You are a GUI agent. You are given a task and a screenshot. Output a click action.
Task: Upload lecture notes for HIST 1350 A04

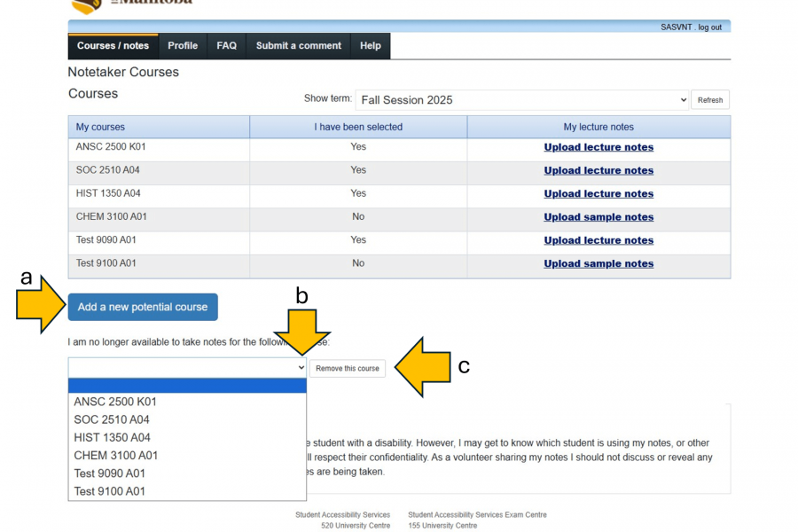point(598,193)
